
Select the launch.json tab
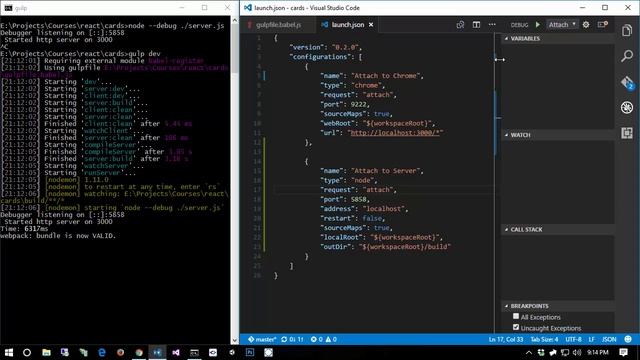347,25
